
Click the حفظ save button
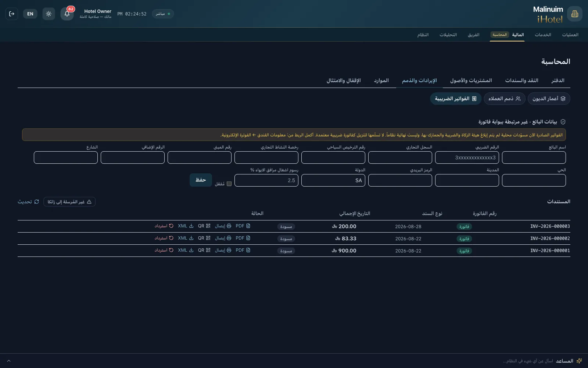(x=201, y=180)
